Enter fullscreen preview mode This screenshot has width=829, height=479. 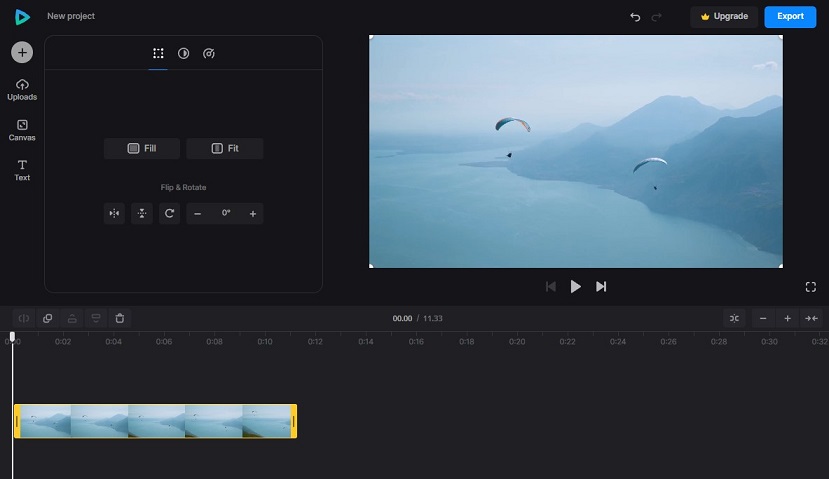click(x=810, y=287)
